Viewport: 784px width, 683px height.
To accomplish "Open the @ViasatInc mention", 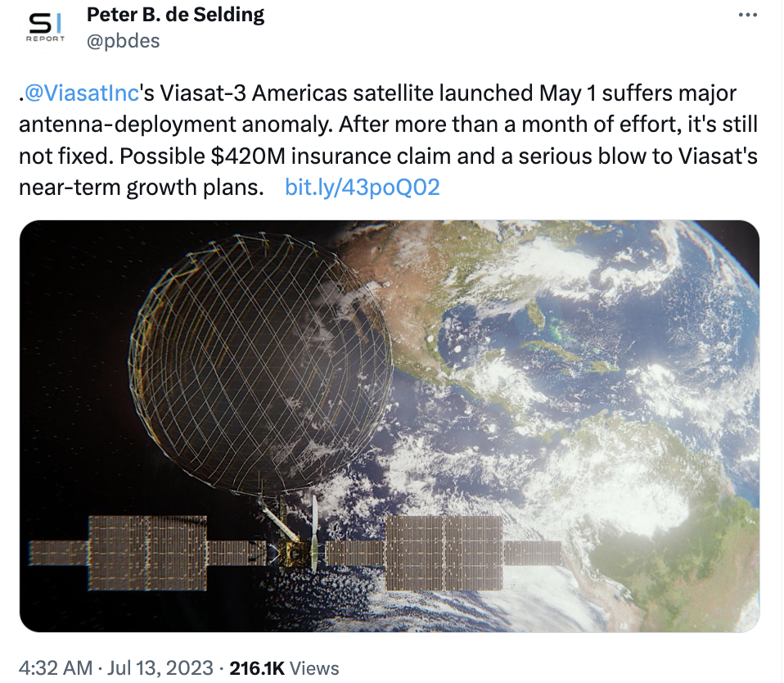I will point(82,93).
